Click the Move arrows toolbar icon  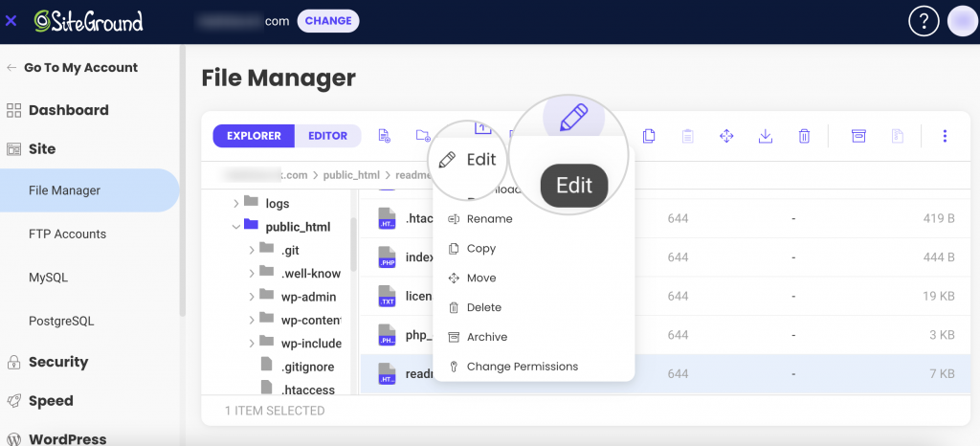click(x=726, y=136)
